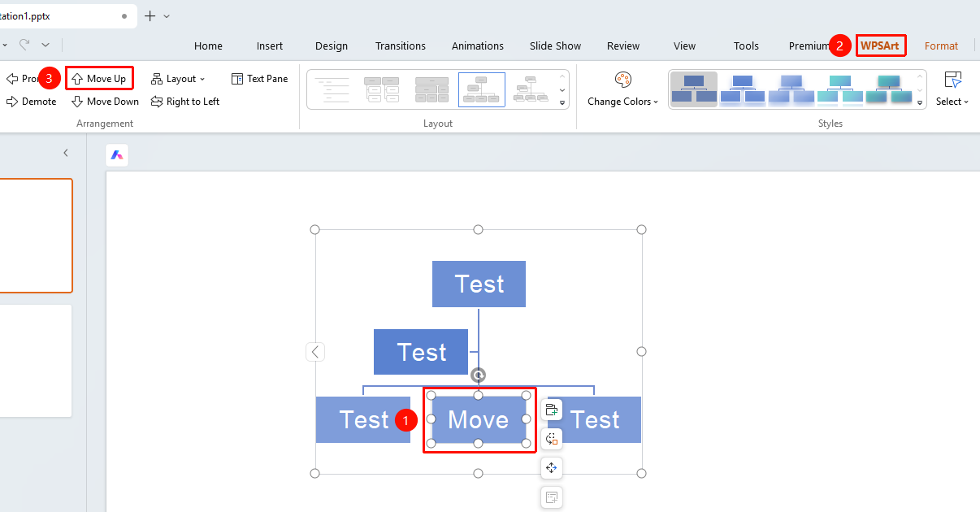
Task: Expand the quick access toolbar customize arrow
Action: pos(46,45)
